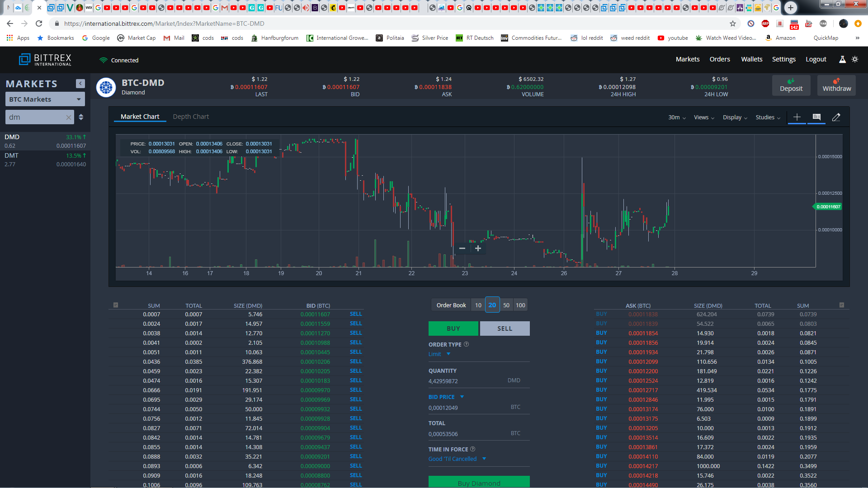Click the green price marker on chart axis
This screenshot has width=868, height=488.
coord(828,207)
